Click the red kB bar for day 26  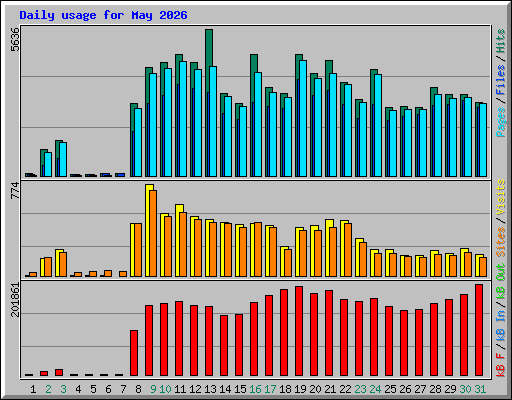(x=404, y=343)
